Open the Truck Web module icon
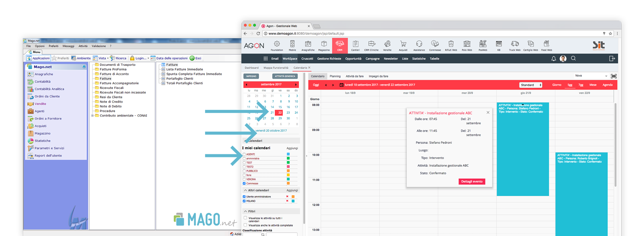This screenshot has height=236, width=644. [514, 45]
